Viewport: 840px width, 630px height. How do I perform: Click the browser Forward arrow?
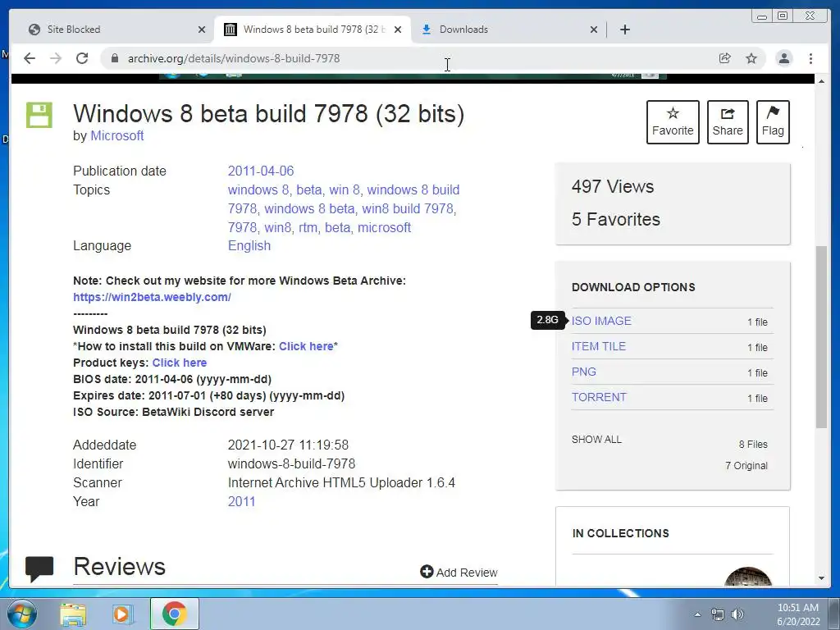tap(56, 58)
